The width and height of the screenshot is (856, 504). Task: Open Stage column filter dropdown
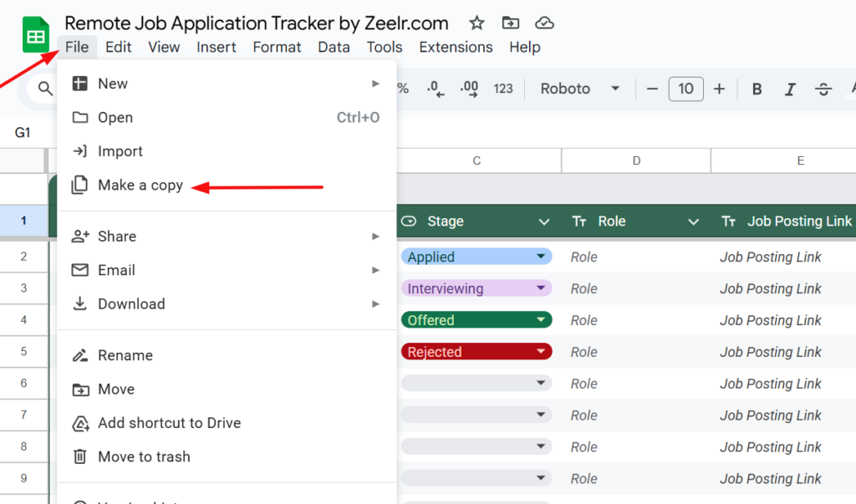coord(543,221)
